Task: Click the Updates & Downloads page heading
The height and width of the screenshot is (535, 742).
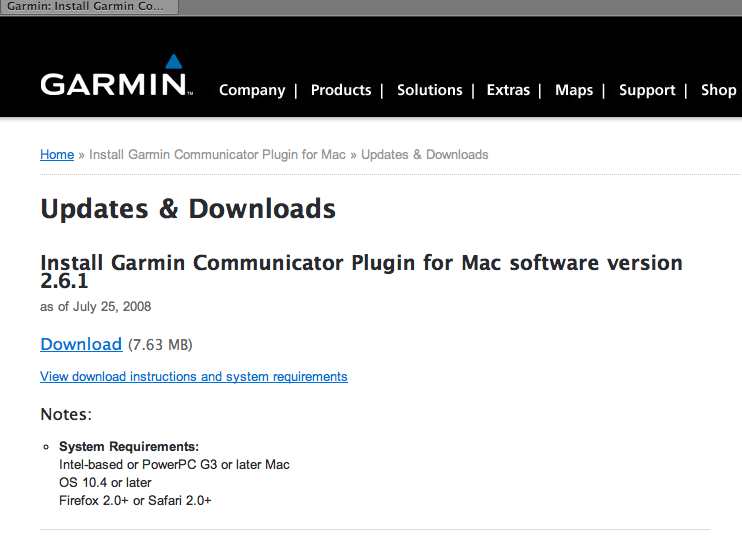Action: 188,209
